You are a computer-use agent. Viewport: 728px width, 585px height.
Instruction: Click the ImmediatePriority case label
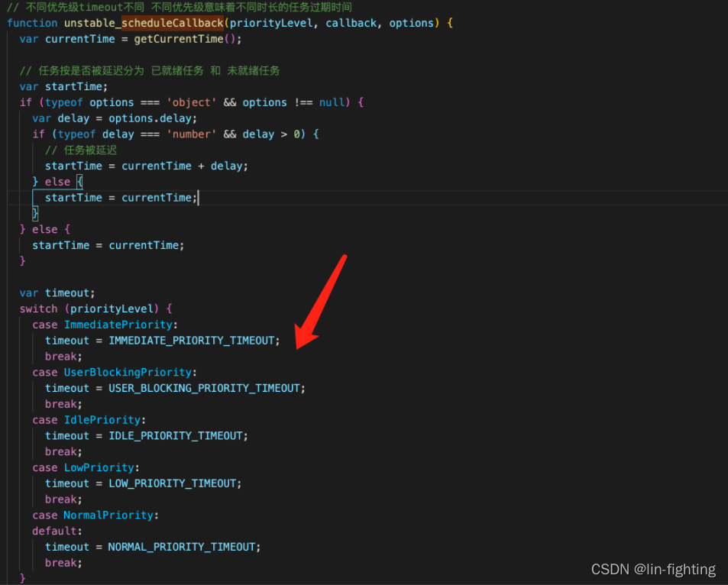tap(118, 325)
